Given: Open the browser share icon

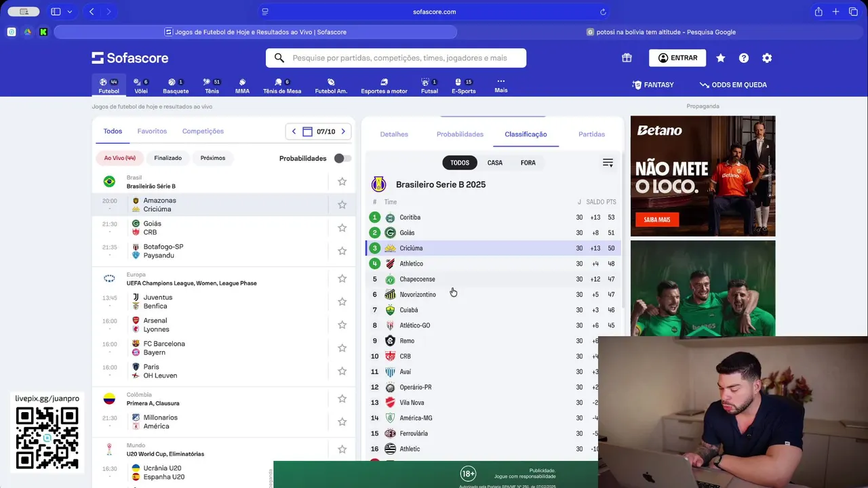Looking at the screenshot, I should (818, 12).
